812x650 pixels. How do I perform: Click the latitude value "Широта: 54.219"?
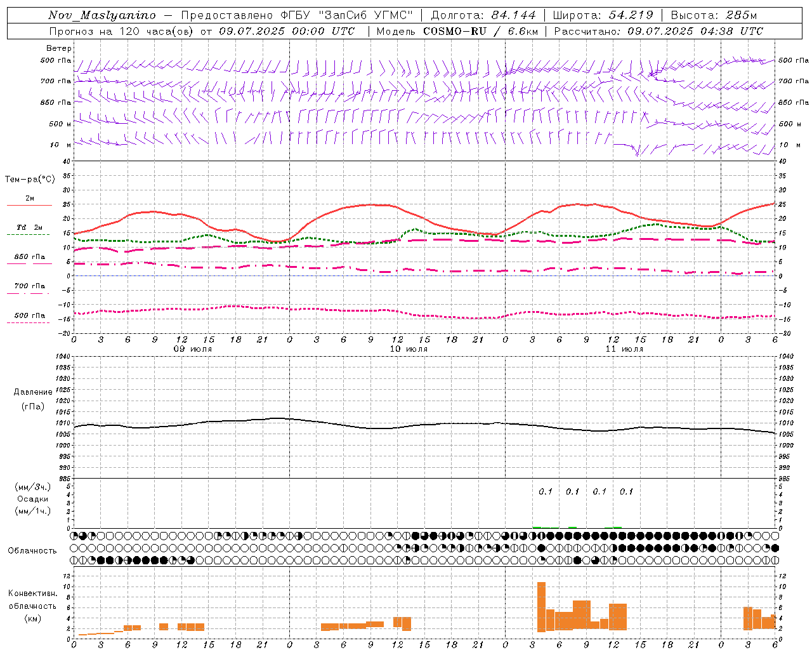coord(603,15)
